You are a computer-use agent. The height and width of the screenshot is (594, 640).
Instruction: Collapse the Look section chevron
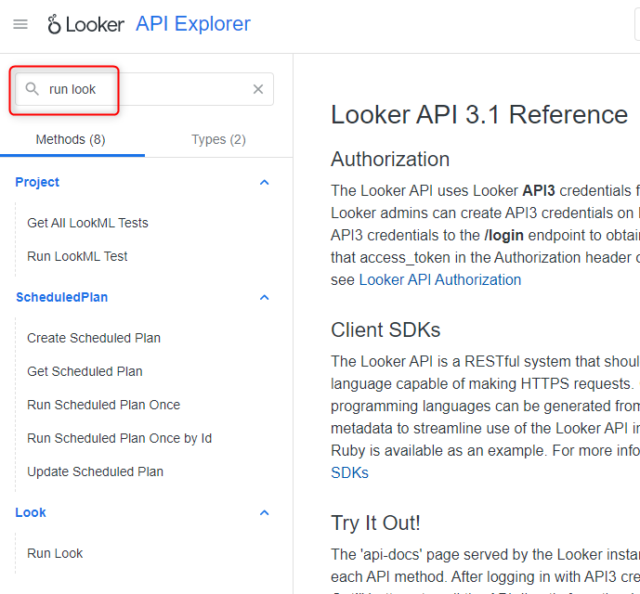click(264, 512)
